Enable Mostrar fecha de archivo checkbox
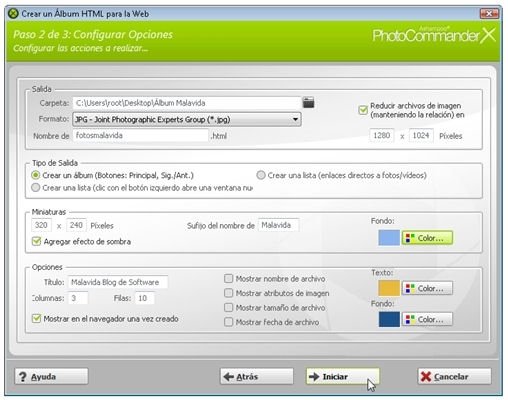 pyautogui.click(x=229, y=322)
